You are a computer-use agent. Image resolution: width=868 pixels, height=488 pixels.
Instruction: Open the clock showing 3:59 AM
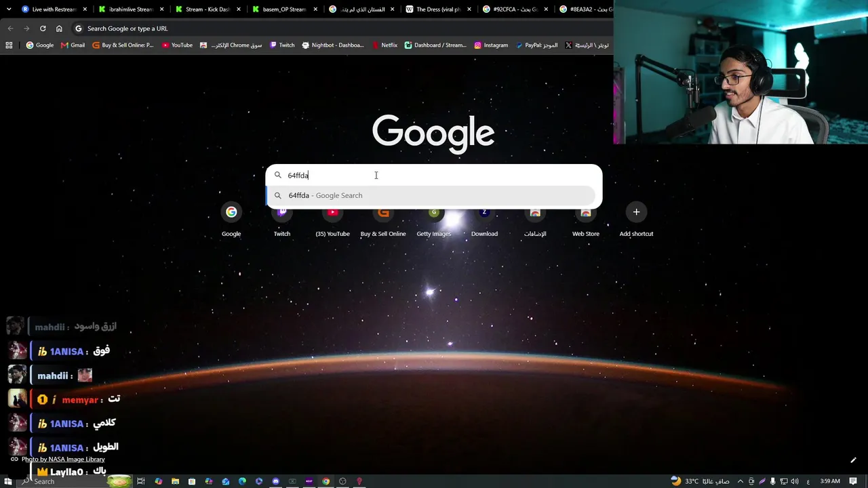(830, 481)
